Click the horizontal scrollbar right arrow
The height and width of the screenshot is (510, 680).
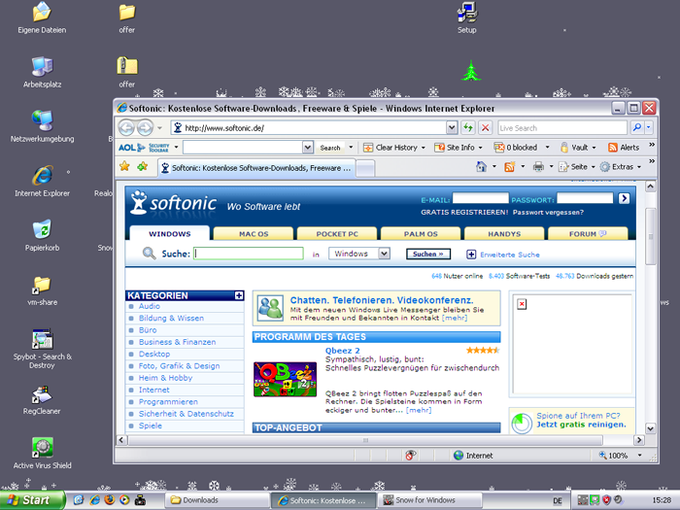click(x=639, y=440)
